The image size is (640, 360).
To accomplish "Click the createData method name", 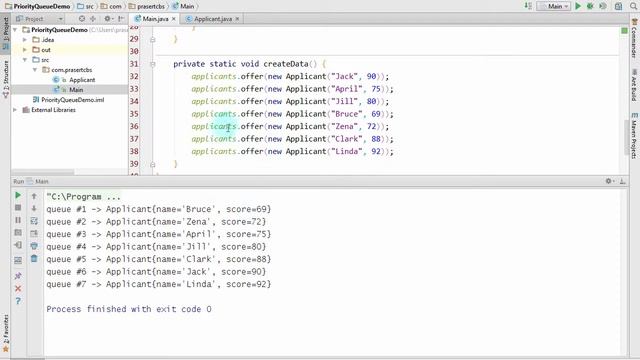I will click(x=286, y=64).
